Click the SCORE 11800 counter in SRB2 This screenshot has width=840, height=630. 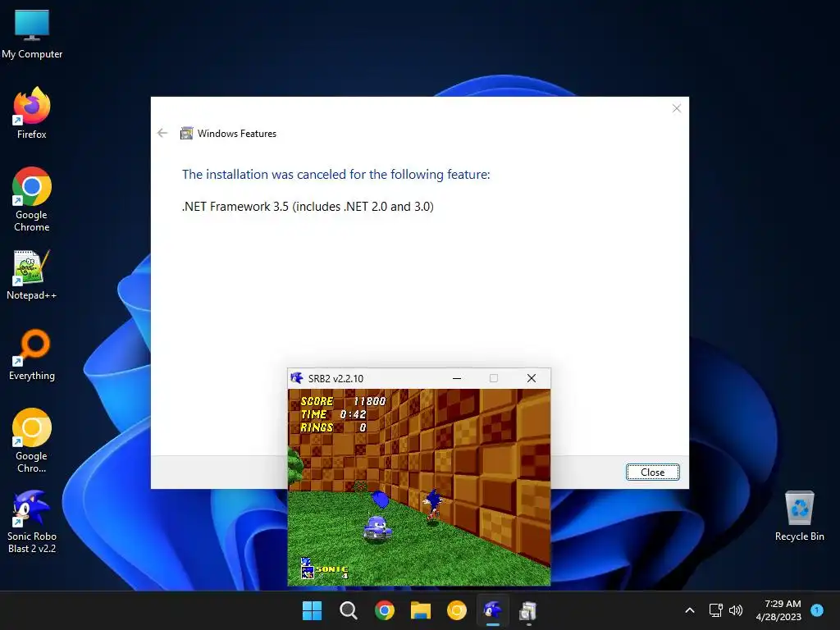coord(343,401)
